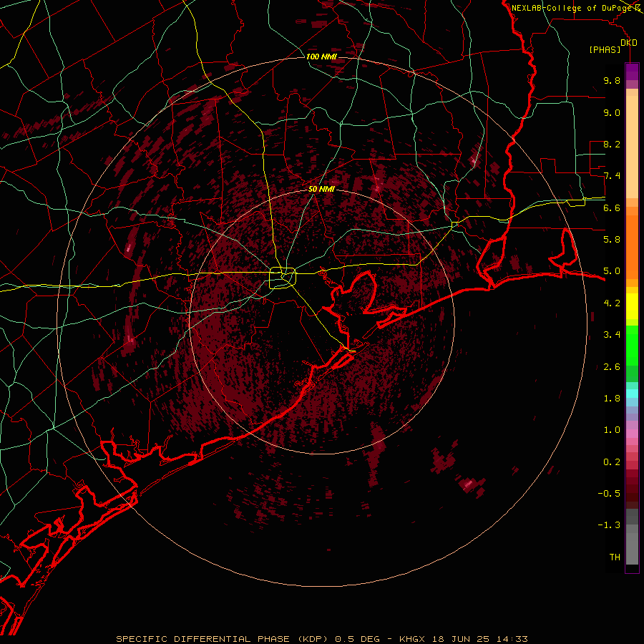This screenshot has width=644, height=644.
Task: Select the 7.4 scale value
Action: point(612,176)
